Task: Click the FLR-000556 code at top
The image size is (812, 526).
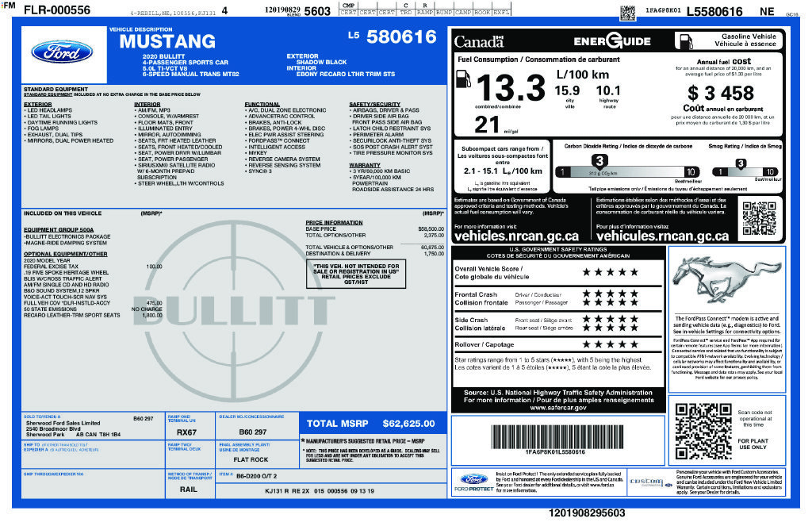Action: [57, 10]
